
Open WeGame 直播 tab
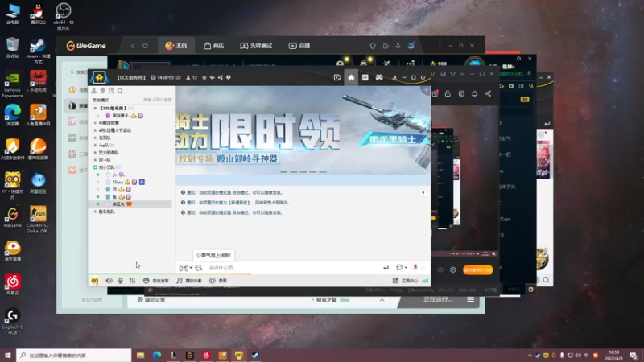[299, 46]
